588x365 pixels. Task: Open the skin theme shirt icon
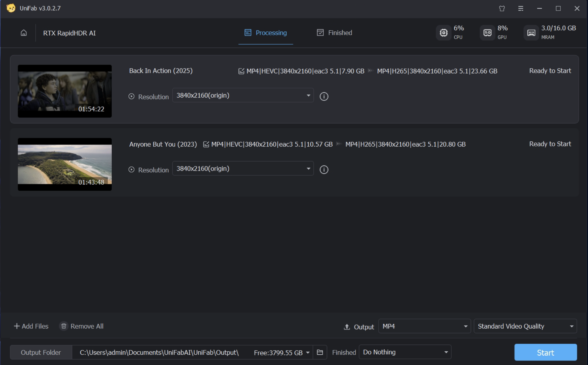pyautogui.click(x=502, y=8)
